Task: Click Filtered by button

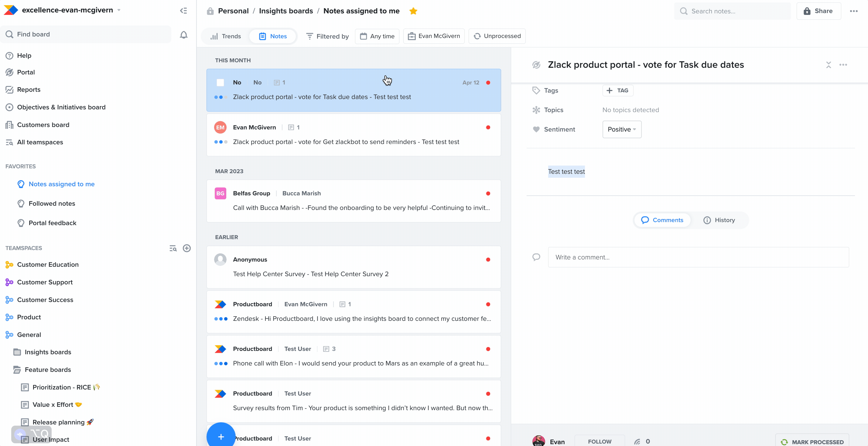Action: click(x=327, y=36)
